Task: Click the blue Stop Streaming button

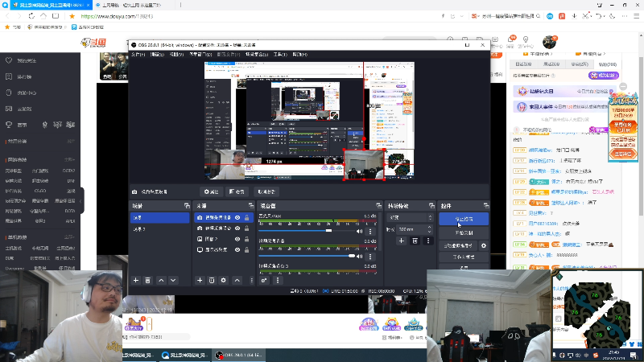Action: pyautogui.click(x=464, y=219)
